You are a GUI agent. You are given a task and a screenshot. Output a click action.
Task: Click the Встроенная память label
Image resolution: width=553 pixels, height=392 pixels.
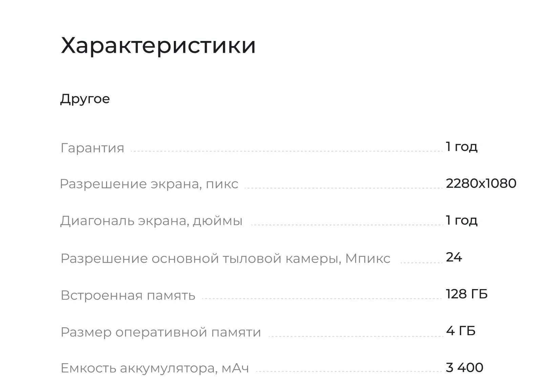pos(128,296)
